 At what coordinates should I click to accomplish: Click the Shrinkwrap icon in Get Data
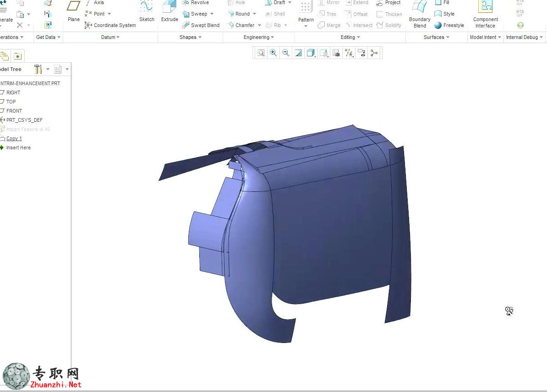pos(48,25)
